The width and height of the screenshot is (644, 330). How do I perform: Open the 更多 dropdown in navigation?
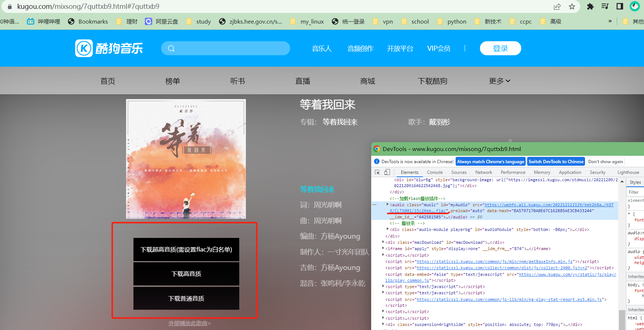point(499,81)
